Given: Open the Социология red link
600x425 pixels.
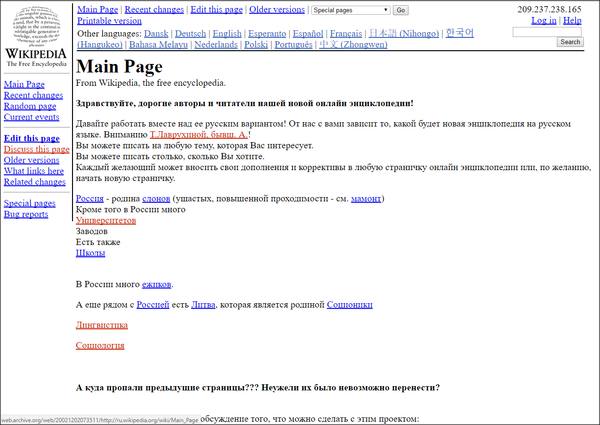Looking at the screenshot, I should 100,345.
